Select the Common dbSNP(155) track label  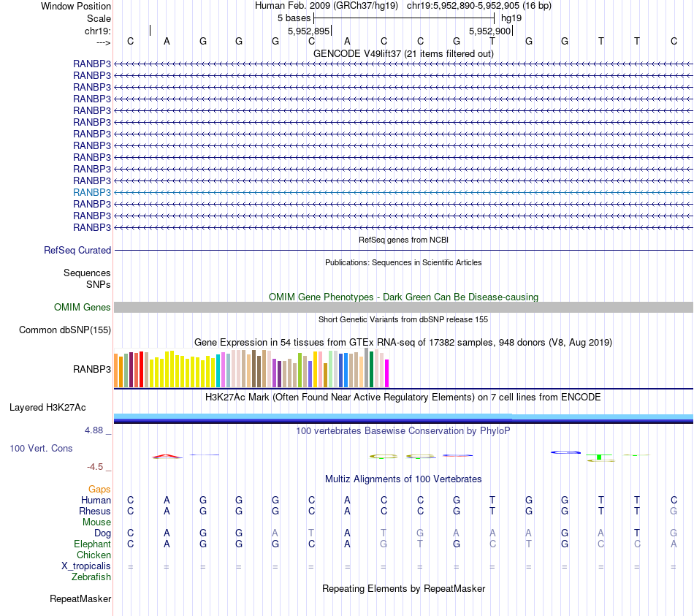65,330
